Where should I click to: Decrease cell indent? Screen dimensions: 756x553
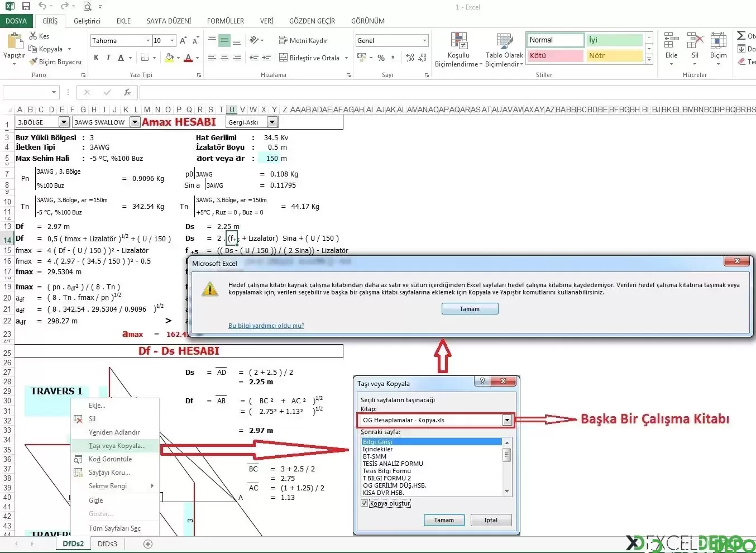tap(254, 58)
